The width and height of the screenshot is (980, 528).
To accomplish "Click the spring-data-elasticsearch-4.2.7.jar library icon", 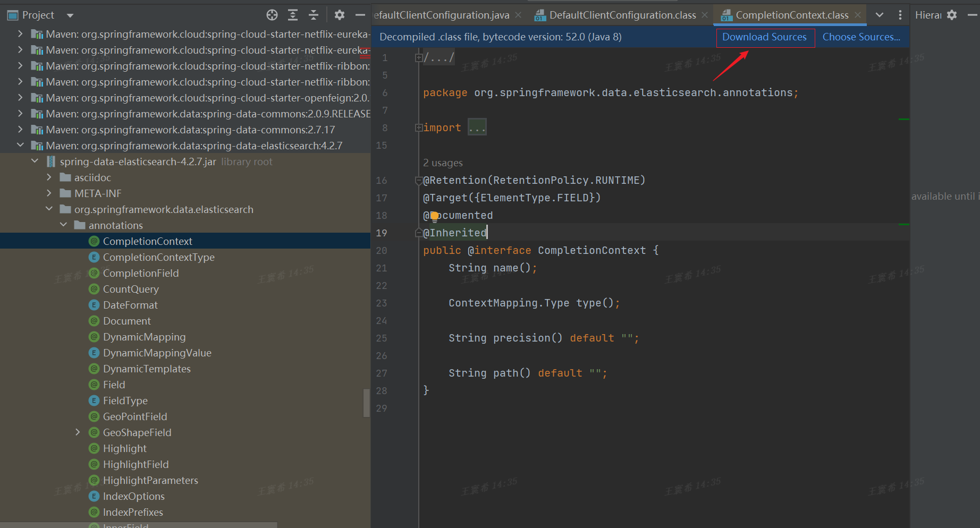I will pyautogui.click(x=51, y=161).
